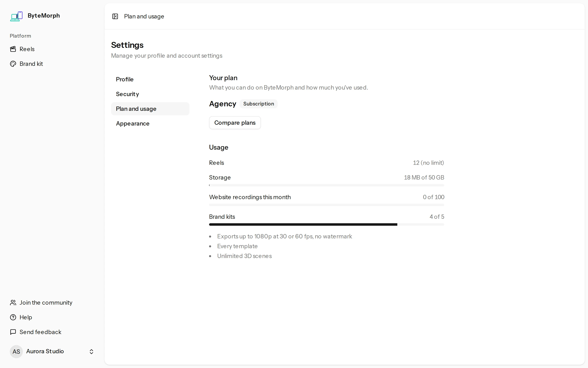The image size is (588, 368).
Task: Click the Brand kits usage progress bar
Action: (326, 224)
